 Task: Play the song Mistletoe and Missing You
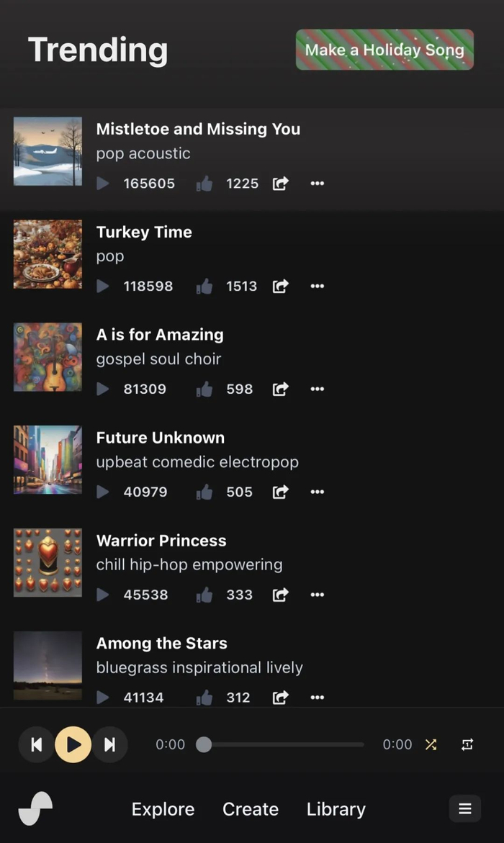[x=103, y=184]
